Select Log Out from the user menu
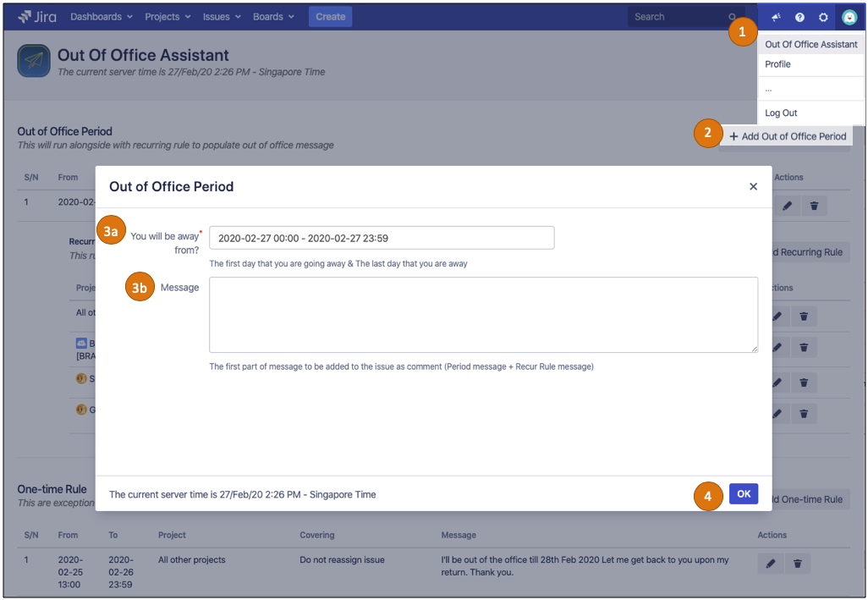This screenshot has height=600, width=868. 781,113
